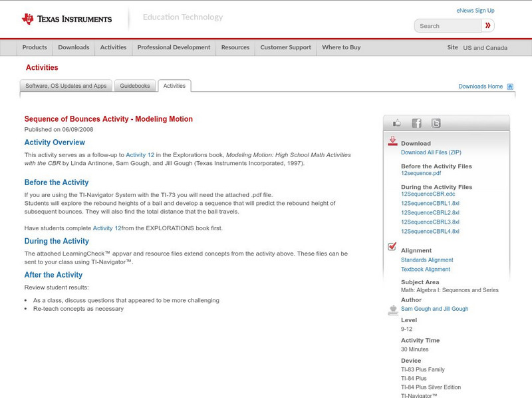This screenshot has height=398, width=532.
Task: Click the Activity Overview heading
Action: (x=55, y=142)
